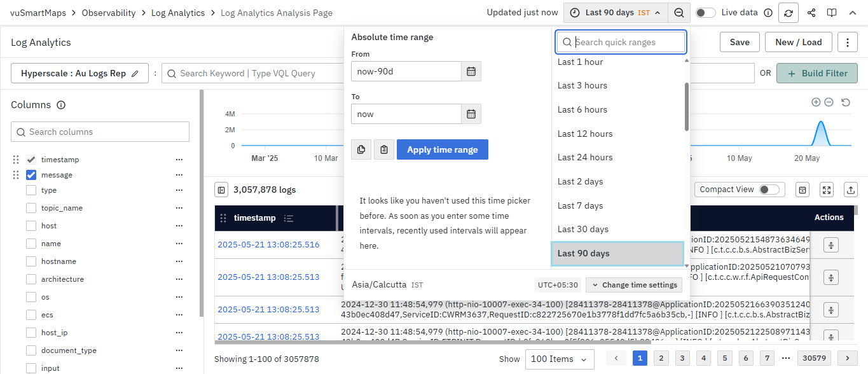Click the share icon in top bar
The image size is (868, 374).
(x=811, y=13)
